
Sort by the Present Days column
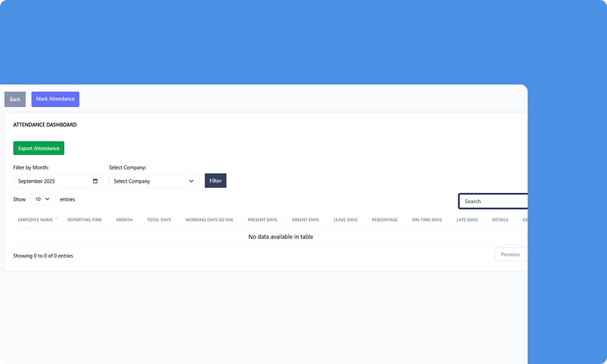[262, 220]
